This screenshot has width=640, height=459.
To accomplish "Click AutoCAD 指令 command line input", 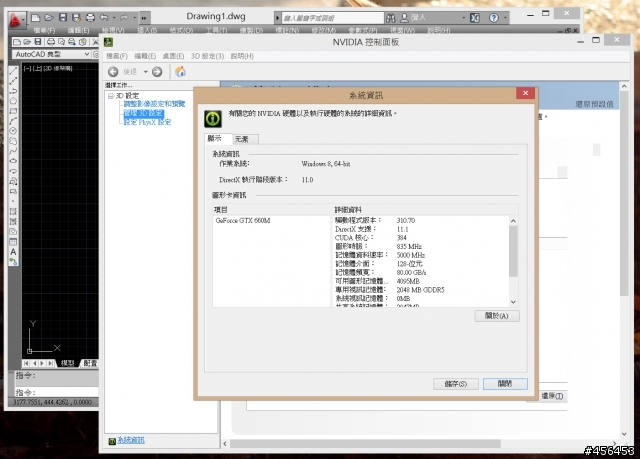I will coord(57,392).
